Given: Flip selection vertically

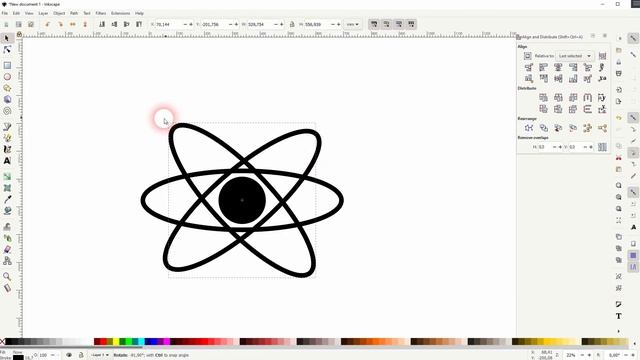Looking at the screenshot, I should click(85, 24).
